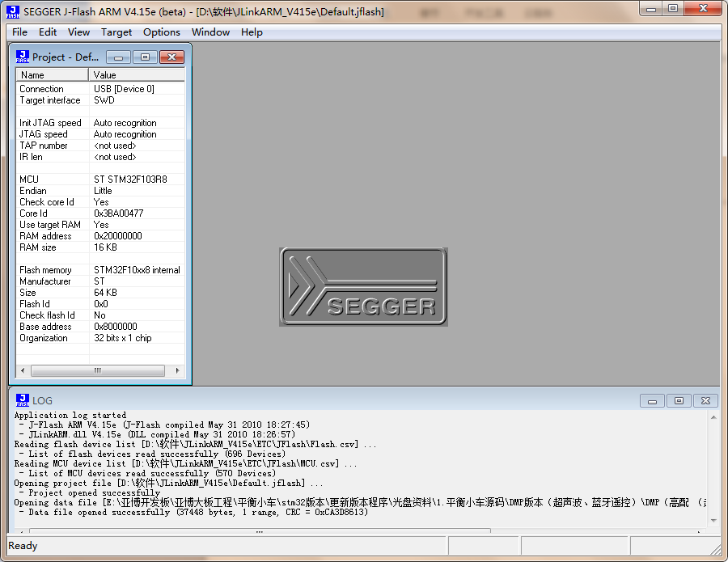This screenshot has width=728, height=562.
Task: Click the 16 KB RAM size value
Action: 105,247
